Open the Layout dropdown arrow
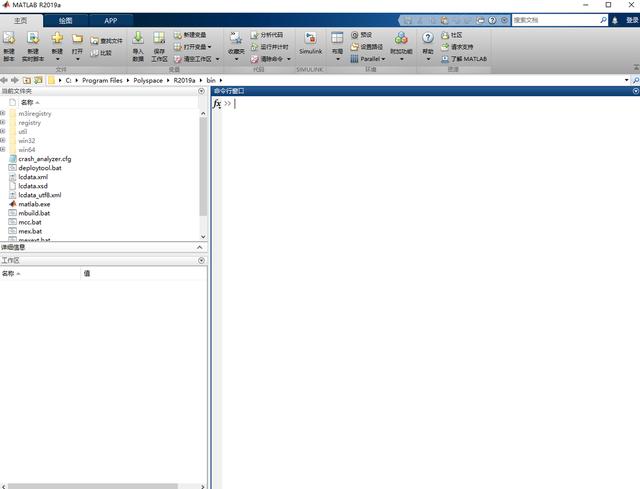Viewport: 640px width, 489px height. click(x=338, y=60)
